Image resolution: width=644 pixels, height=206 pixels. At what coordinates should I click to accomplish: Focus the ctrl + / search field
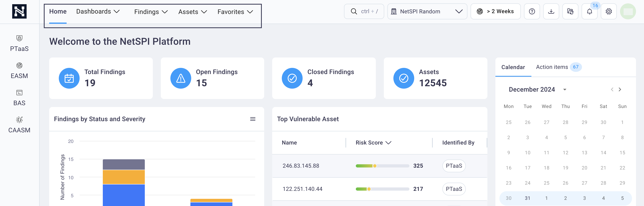[364, 11]
